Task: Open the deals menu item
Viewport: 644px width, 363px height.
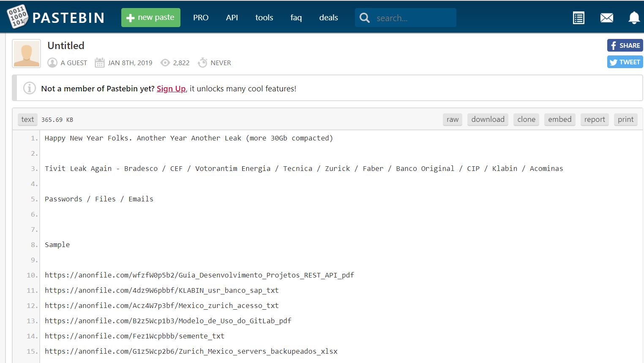Action: [x=328, y=18]
